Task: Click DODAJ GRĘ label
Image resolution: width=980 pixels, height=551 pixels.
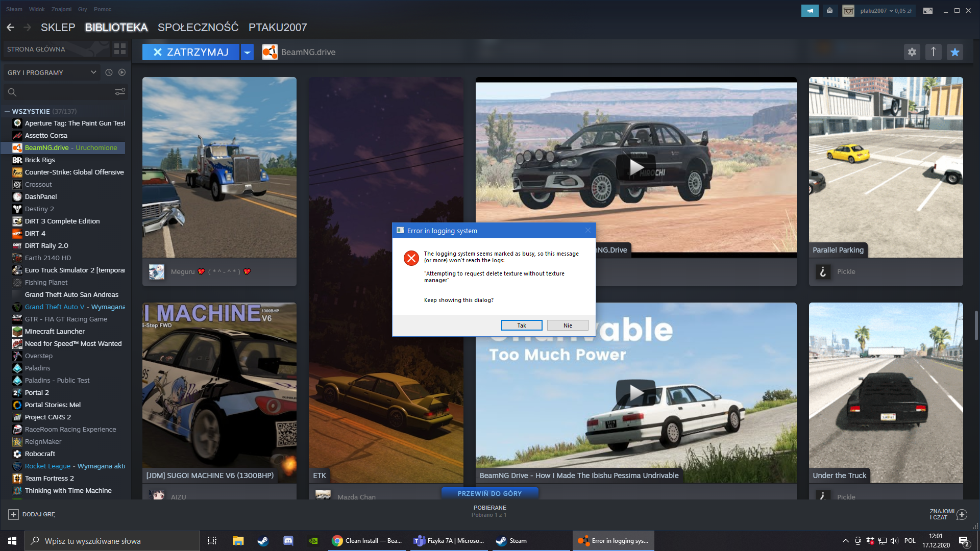Action: [x=39, y=514]
